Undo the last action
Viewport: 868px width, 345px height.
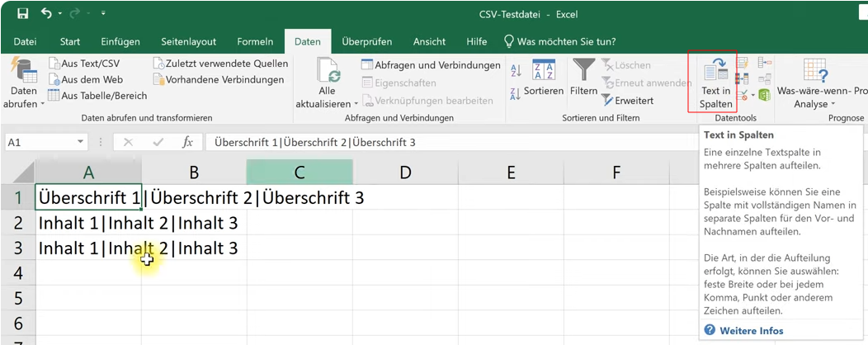coord(47,14)
